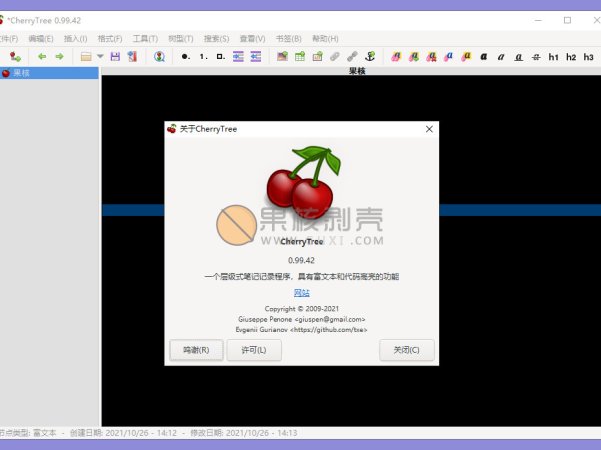This screenshot has width=601, height=450.
Task: Apply h2 heading style
Action: point(571,57)
